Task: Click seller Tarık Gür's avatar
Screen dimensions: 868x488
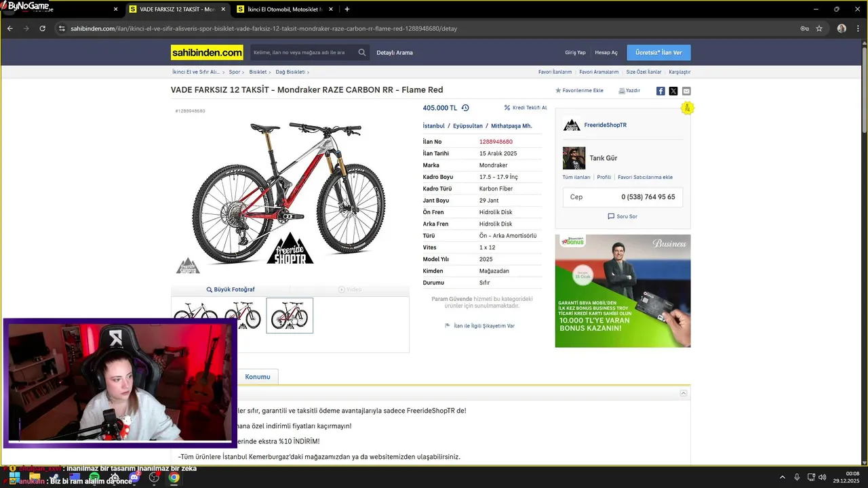Action: [x=574, y=158]
